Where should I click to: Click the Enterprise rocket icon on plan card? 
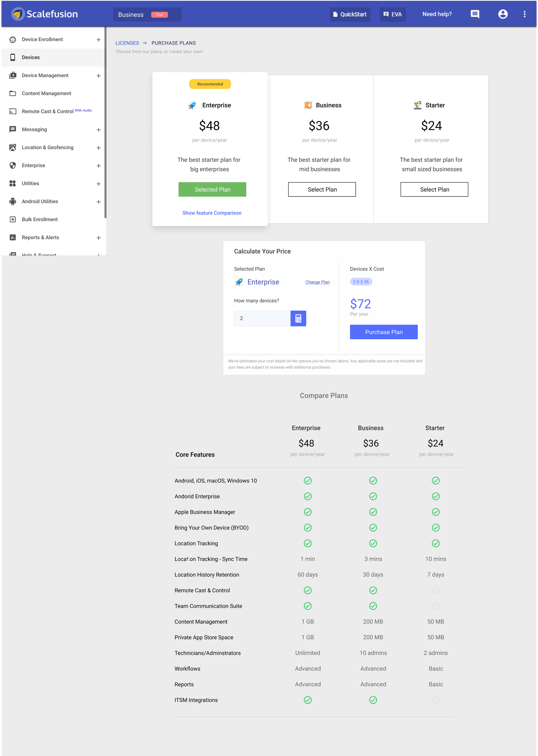(192, 105)
